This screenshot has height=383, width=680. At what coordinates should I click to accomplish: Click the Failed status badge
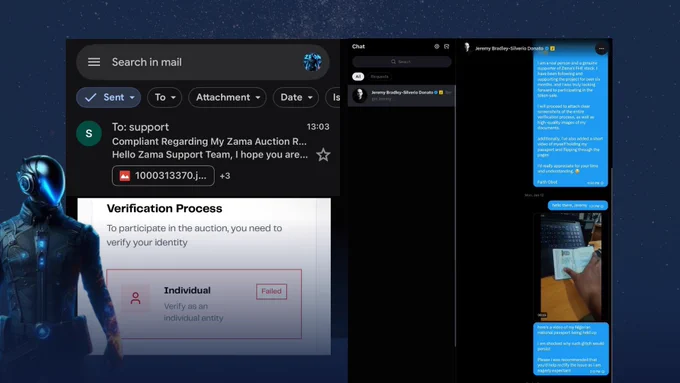271,291
